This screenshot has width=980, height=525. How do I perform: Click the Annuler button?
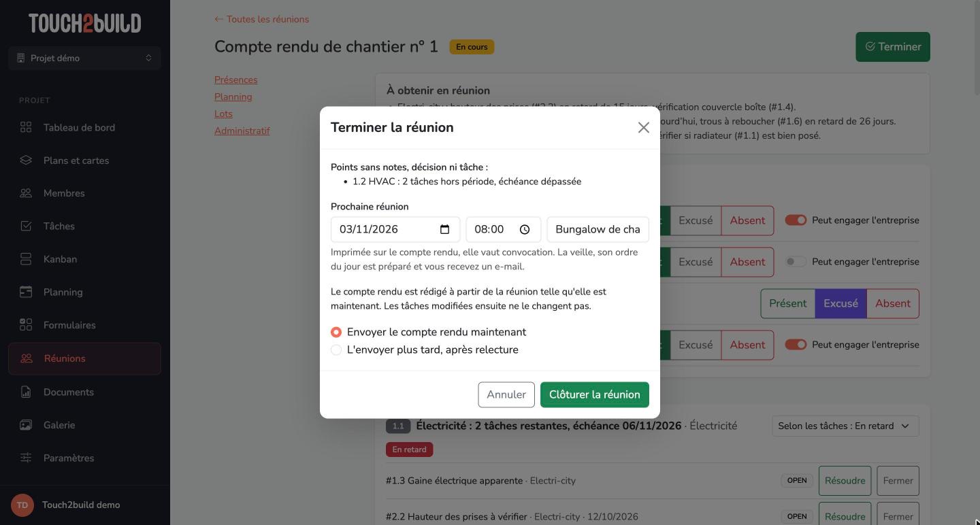tap(506, 394)
